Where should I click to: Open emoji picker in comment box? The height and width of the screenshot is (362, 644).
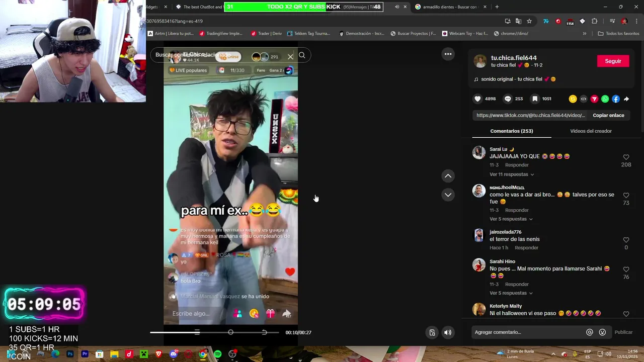point(602,332)
